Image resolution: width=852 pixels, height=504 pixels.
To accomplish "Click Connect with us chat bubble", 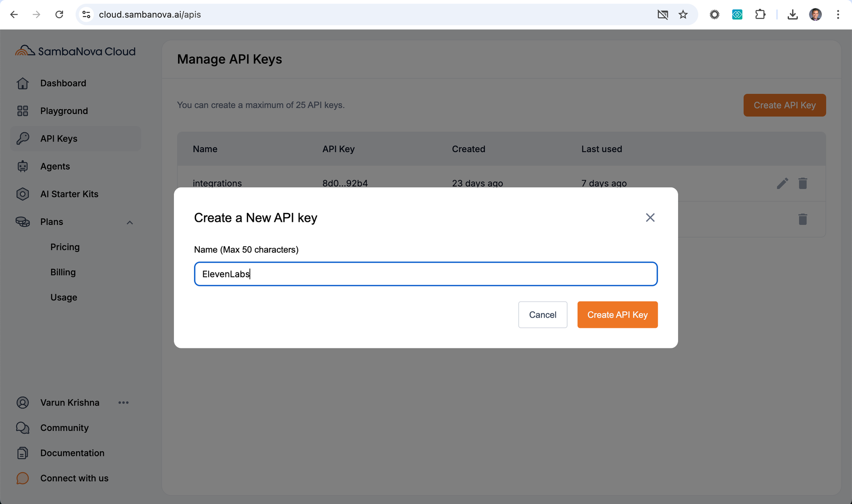I will pyautogui.click(x=23, y=478).
